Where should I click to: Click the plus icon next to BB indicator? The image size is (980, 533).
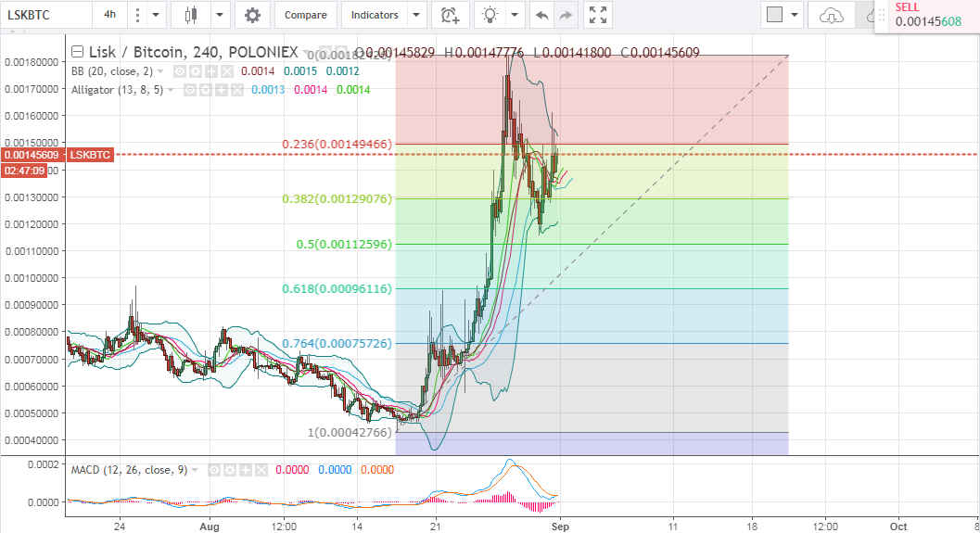point(210,71)
